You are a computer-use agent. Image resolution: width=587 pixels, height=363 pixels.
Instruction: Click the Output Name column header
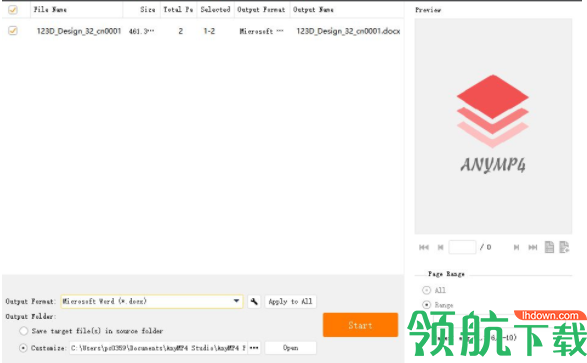(313, 10)
